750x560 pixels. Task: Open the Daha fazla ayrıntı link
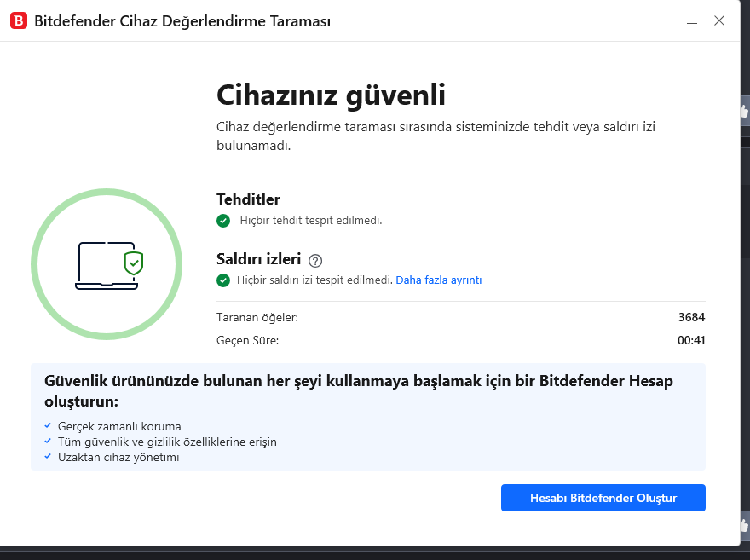coord(439,280)
